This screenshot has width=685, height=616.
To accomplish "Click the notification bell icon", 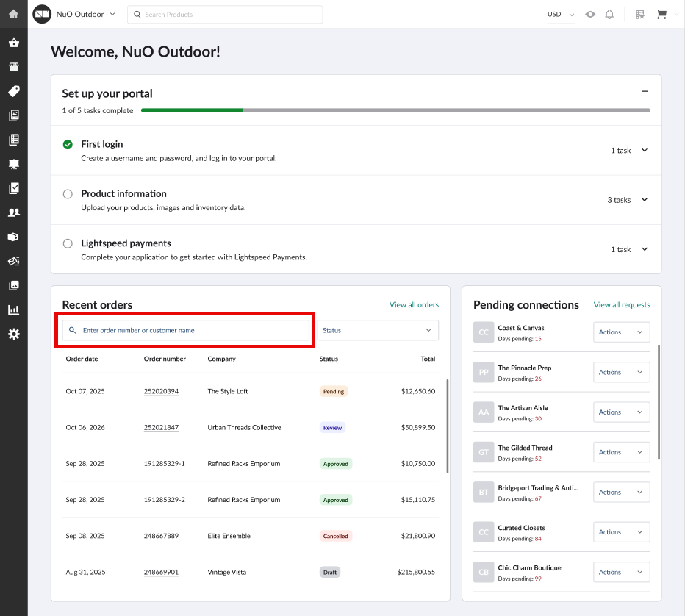I will (609, 14).
